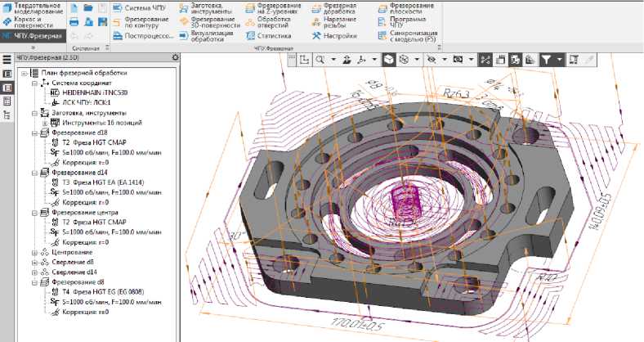The width and height of the screenshot is (644, 342).
Task: Open panel settings gear icon
Action: point(176,57)
